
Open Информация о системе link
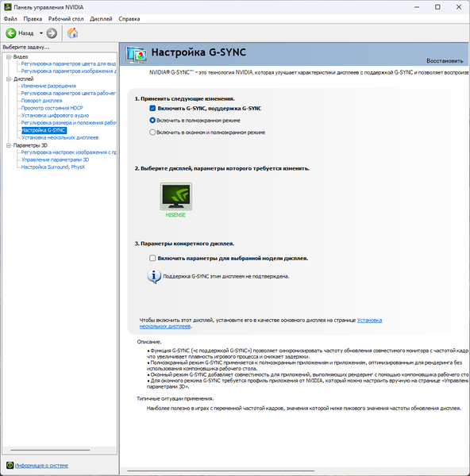41,466
